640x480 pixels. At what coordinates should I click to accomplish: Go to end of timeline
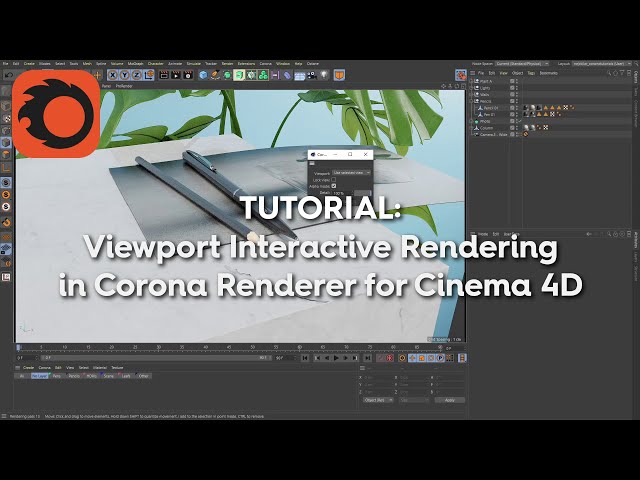click(368, 358)
